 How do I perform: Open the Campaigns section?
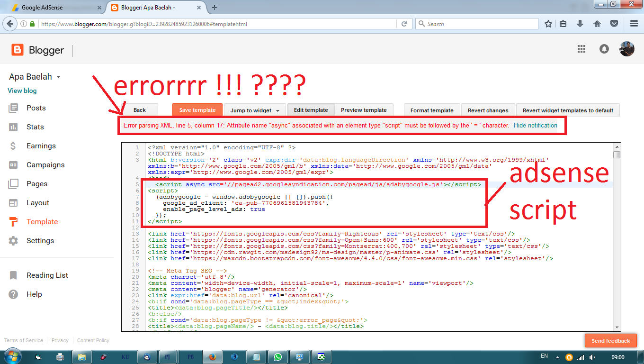coord(45,165)
